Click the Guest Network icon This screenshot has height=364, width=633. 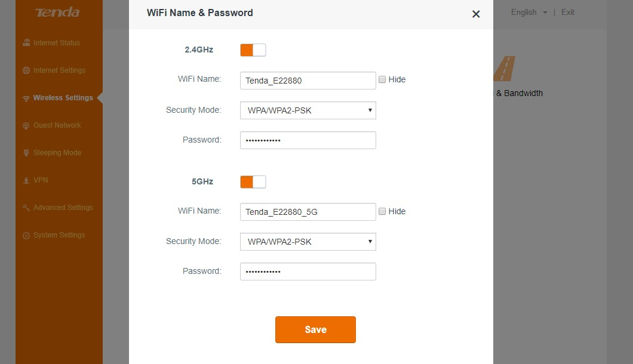point(26,126)
